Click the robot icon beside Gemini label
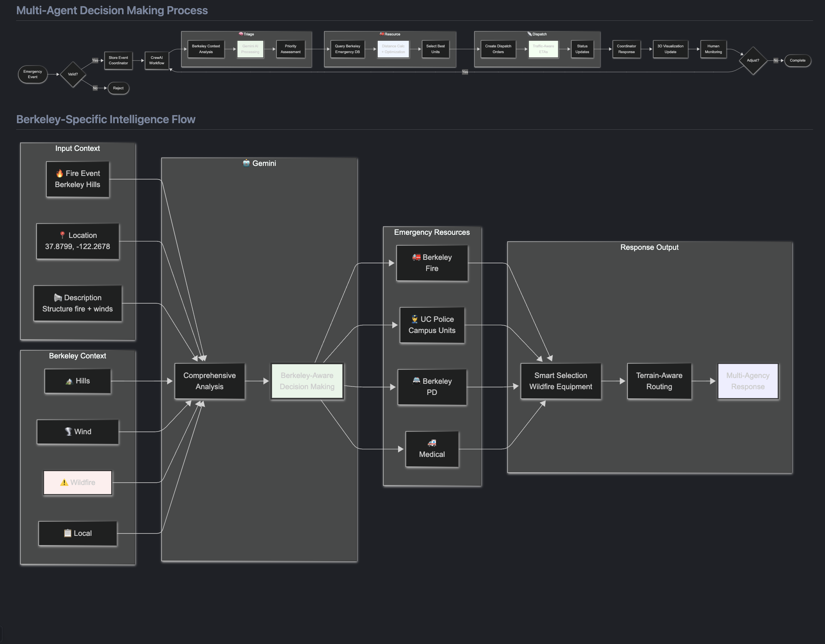Image resolution: width=825 pixels, height=644 pixels. (x=246, y=163)
